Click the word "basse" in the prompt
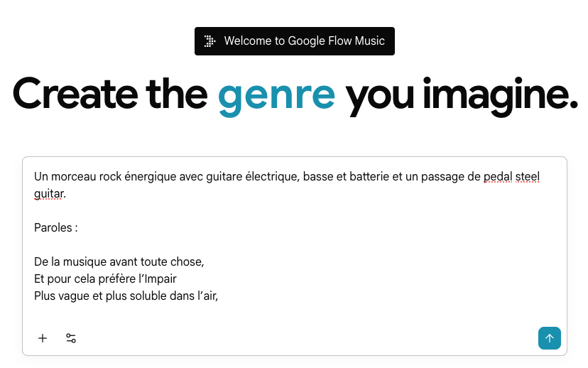The image size is (588, 368). tap(317, 176)
